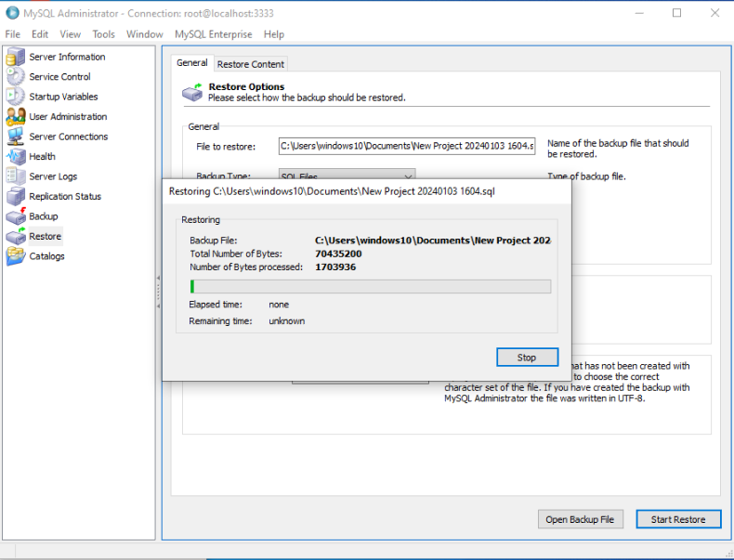734x560 pixels.
Task: Expand the Backup Type dropdown
Action: point(407,175)
